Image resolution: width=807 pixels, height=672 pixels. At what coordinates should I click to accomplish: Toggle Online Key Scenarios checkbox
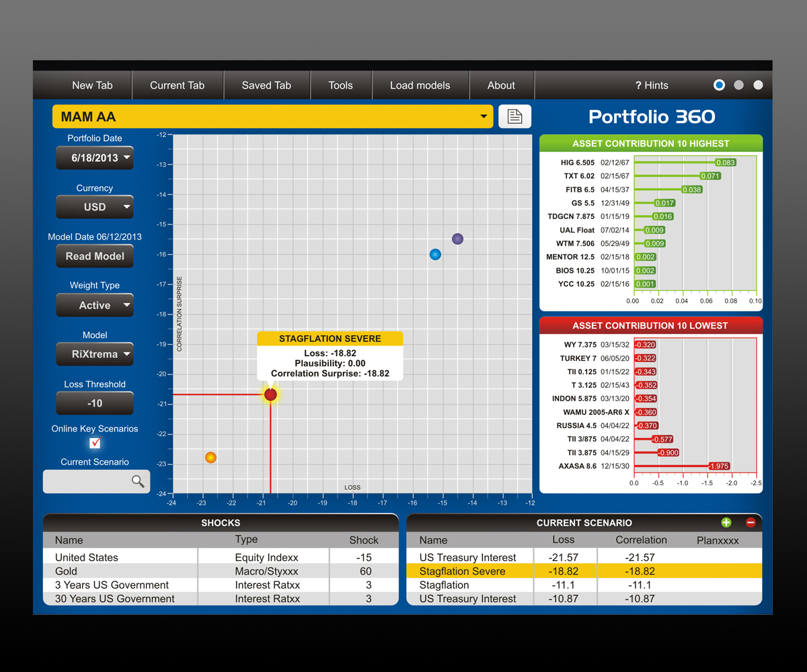coord(95,442)
